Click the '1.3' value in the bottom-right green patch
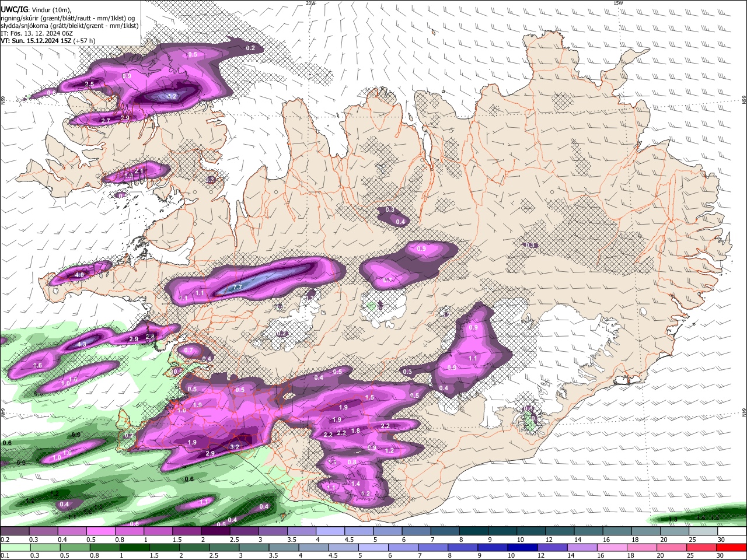 (673, 519)
